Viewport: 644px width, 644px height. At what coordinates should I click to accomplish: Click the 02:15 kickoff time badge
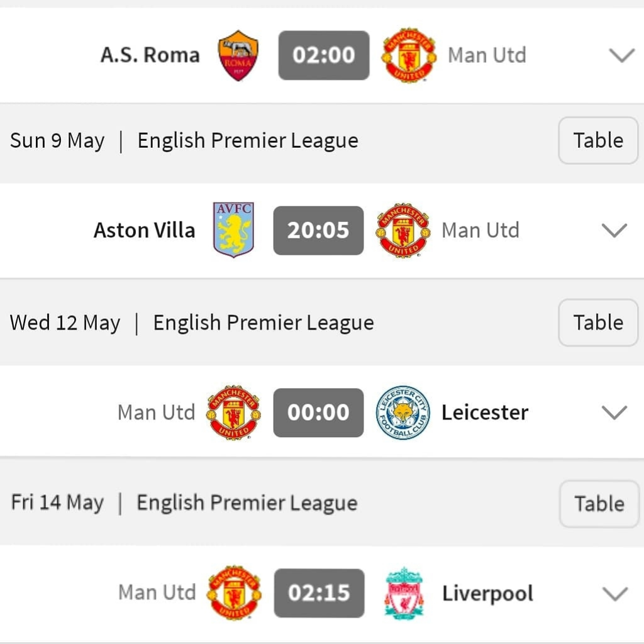pyautogui.click(x=319, y=593)
